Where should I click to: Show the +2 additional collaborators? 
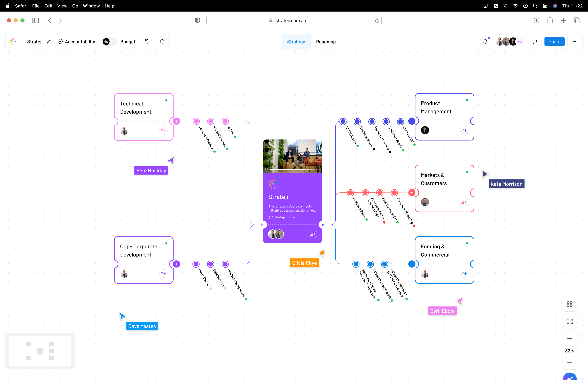(x=520, y=41)
